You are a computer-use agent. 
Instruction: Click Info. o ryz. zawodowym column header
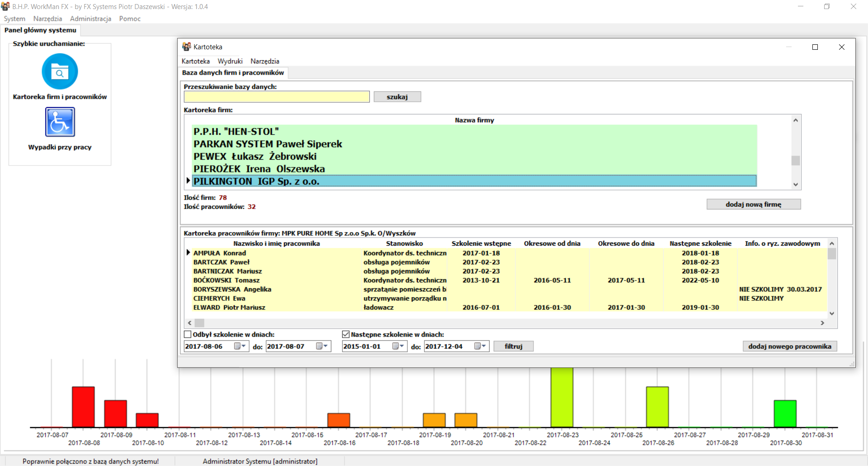[x=783, y=243]
